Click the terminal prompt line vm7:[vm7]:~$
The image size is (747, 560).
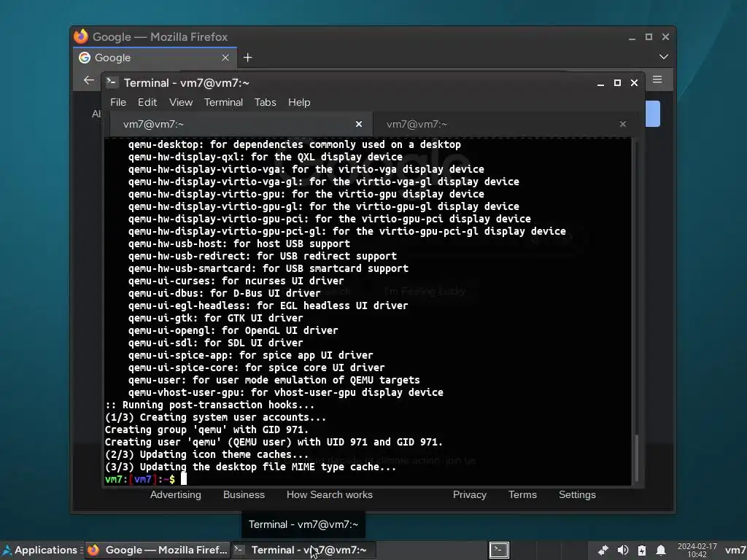140,479
